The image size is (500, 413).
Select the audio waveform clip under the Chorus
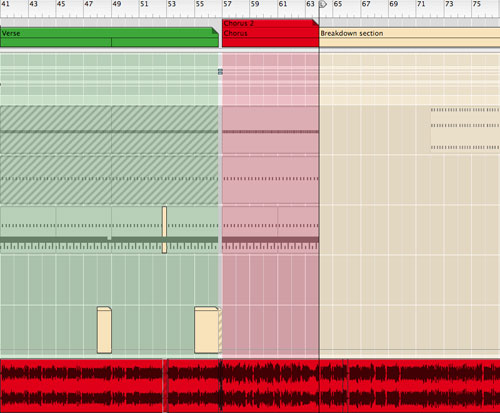[x=270, y=386]
